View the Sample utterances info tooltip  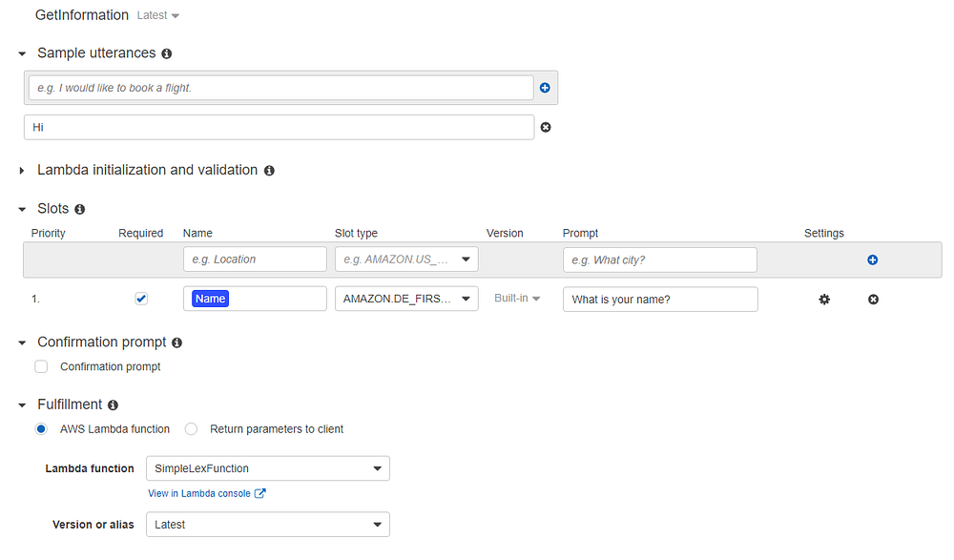coord(166,53)
